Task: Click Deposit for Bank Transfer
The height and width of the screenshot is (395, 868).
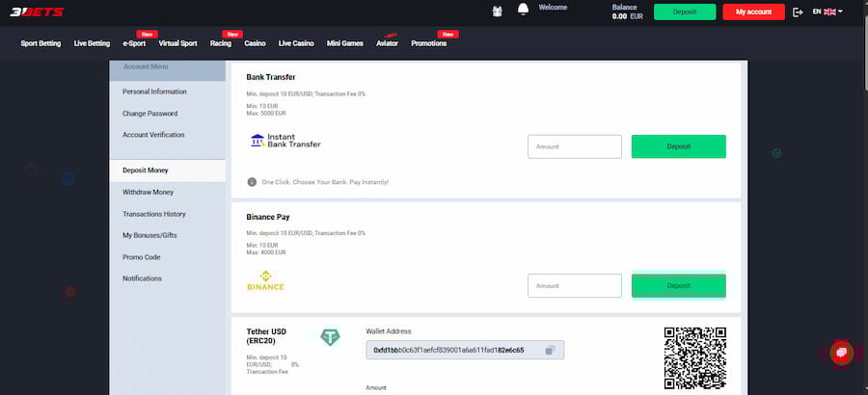Action: (679, 146)
